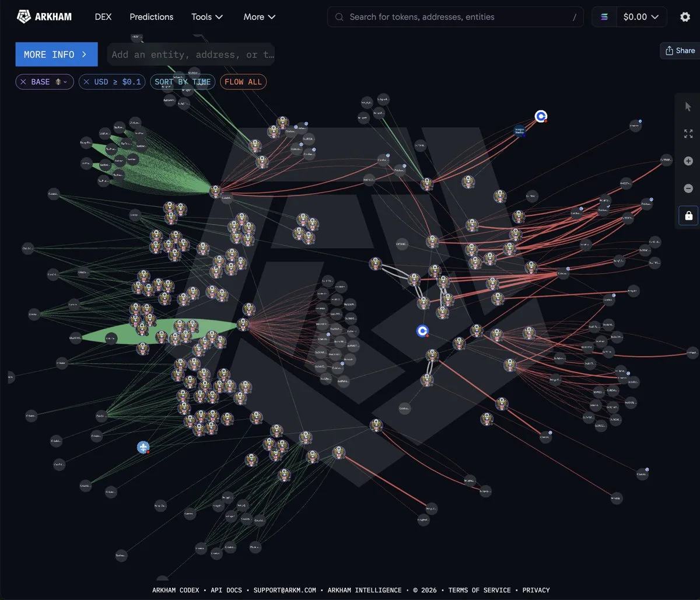The image size is (700, 600).
Task: Fit the graph to screen with expand-arrows icon
Action: 688,134
